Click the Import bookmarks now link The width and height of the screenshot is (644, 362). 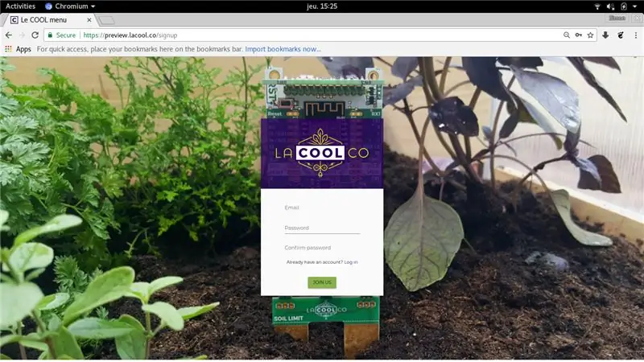(283, 49)
